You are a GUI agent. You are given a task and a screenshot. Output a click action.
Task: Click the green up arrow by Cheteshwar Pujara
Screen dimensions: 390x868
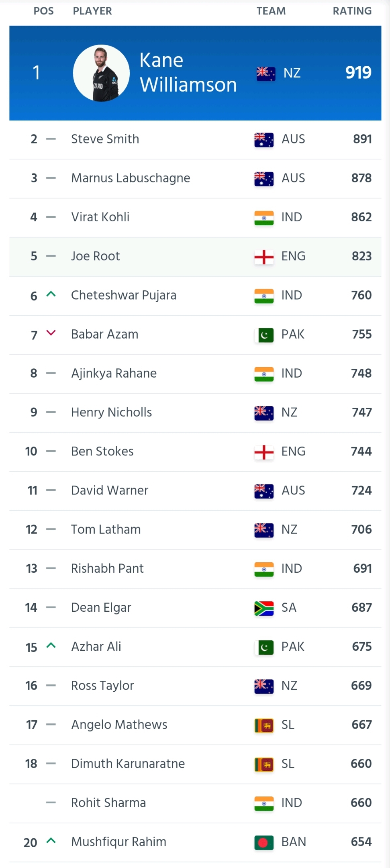(51, 294)
